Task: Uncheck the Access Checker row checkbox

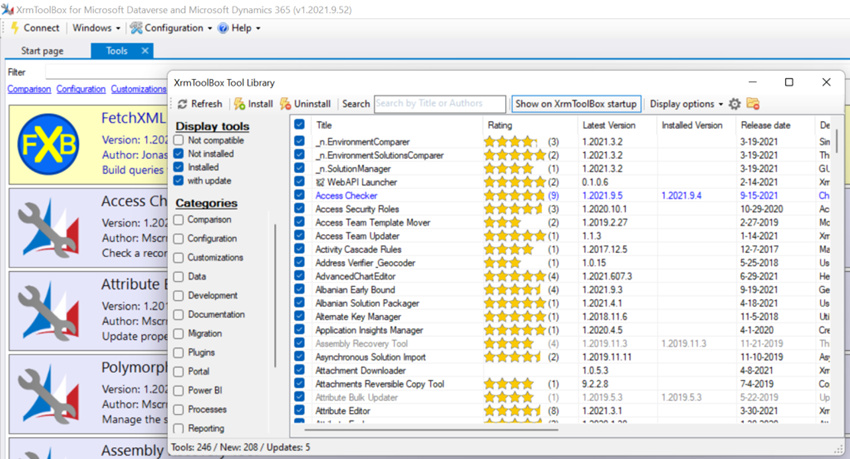Action: pos(299,195)
